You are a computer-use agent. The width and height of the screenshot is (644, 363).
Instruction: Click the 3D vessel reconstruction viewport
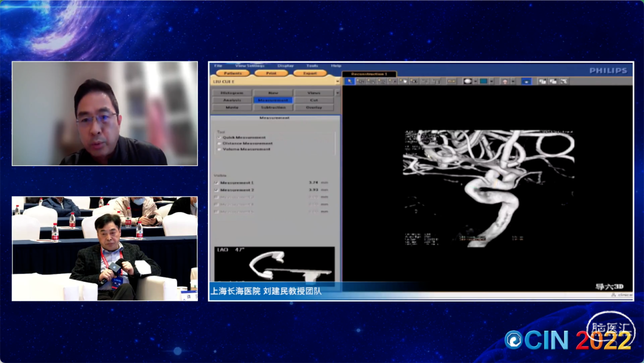point(488,188)
